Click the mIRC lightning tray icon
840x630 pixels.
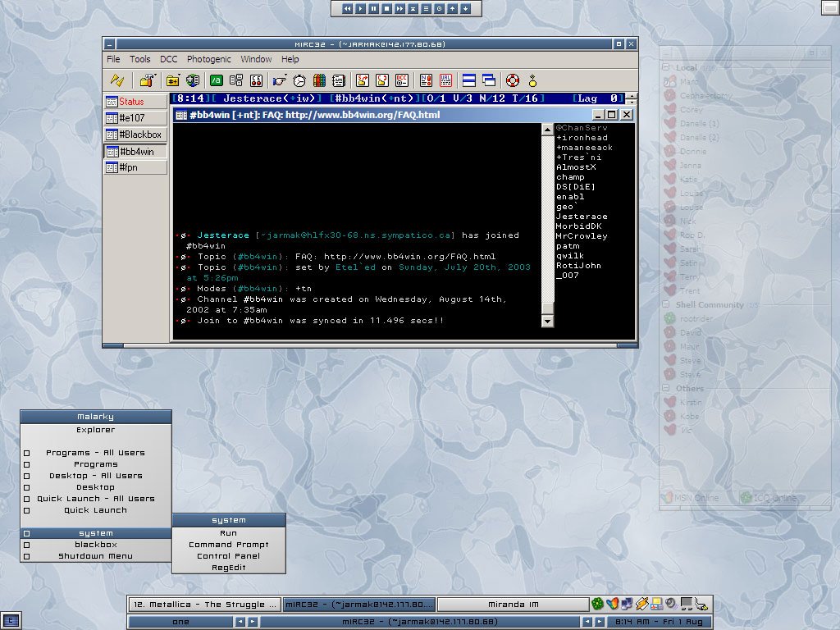(x=641, y=604)
